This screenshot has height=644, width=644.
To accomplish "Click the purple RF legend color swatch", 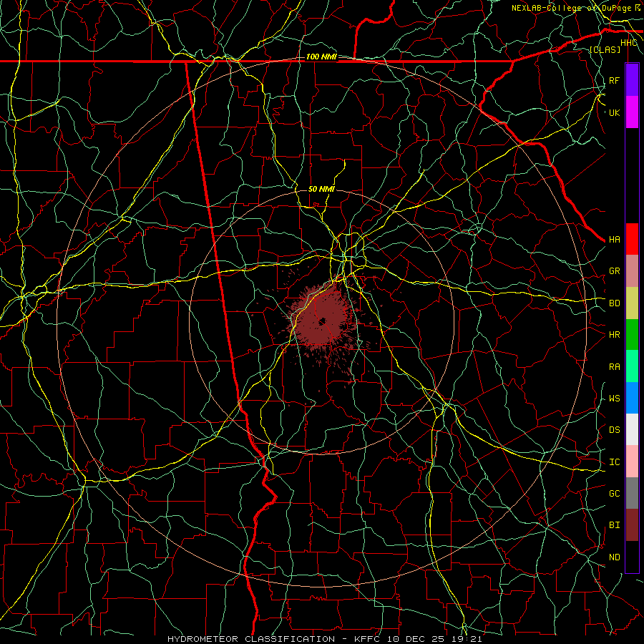I will 632,80.
